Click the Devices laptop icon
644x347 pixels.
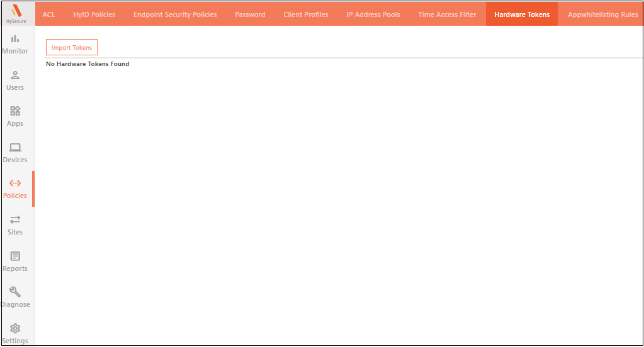coord(15,148)
